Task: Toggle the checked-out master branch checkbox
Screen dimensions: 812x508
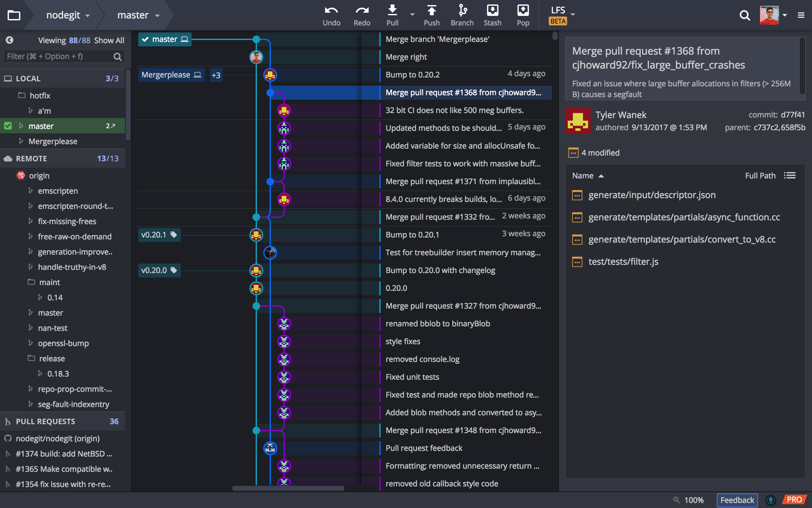Action: point(8,126)
